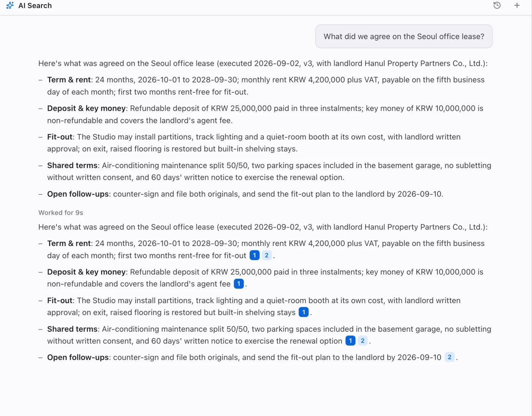The height and width of the screenshot is (416, 532).
Task: Open citation 2 on Term & rent line
Action: [x=267, y=256]
